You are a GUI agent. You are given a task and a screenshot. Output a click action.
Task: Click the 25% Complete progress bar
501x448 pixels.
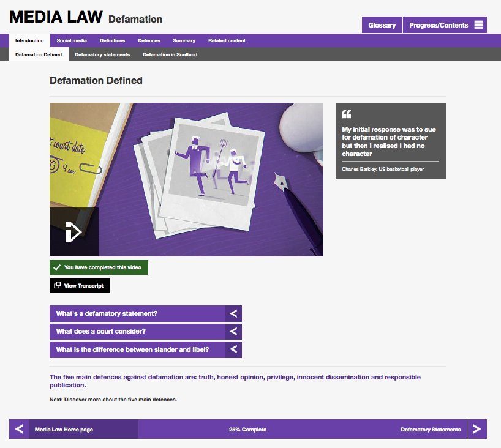coord(247,430)
